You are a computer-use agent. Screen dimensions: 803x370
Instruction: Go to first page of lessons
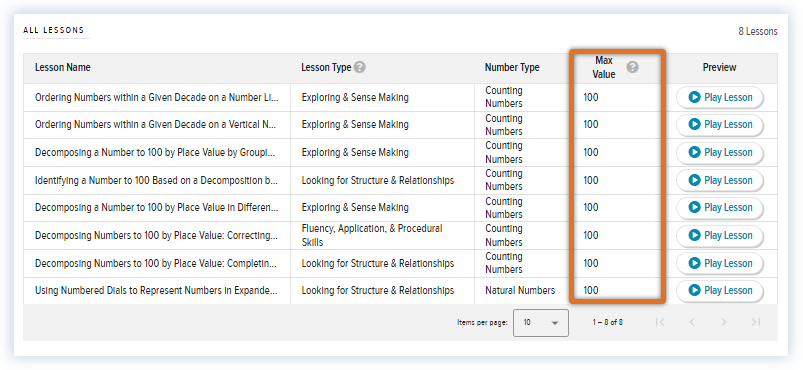[660, 322]
